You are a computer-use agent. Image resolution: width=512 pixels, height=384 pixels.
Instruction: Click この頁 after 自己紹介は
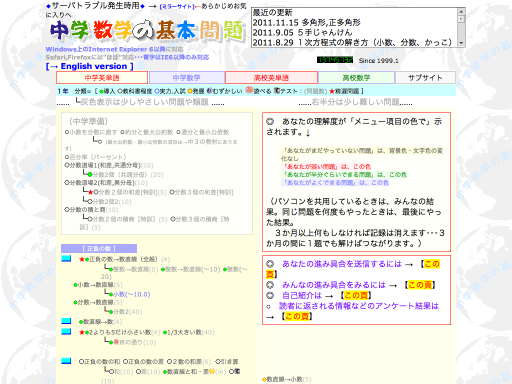[356, 295]
